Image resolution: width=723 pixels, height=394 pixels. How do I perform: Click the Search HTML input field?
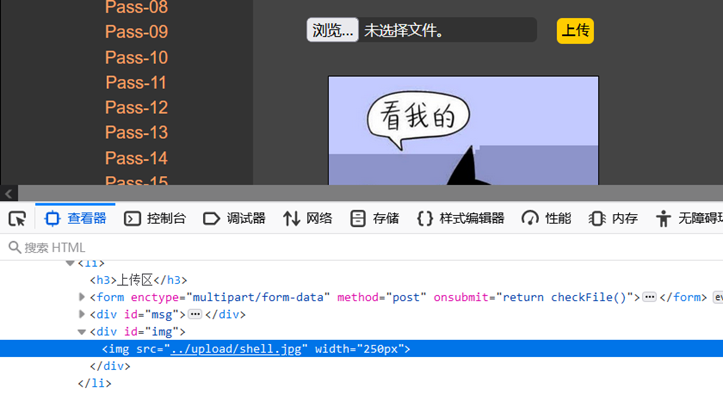362,247
